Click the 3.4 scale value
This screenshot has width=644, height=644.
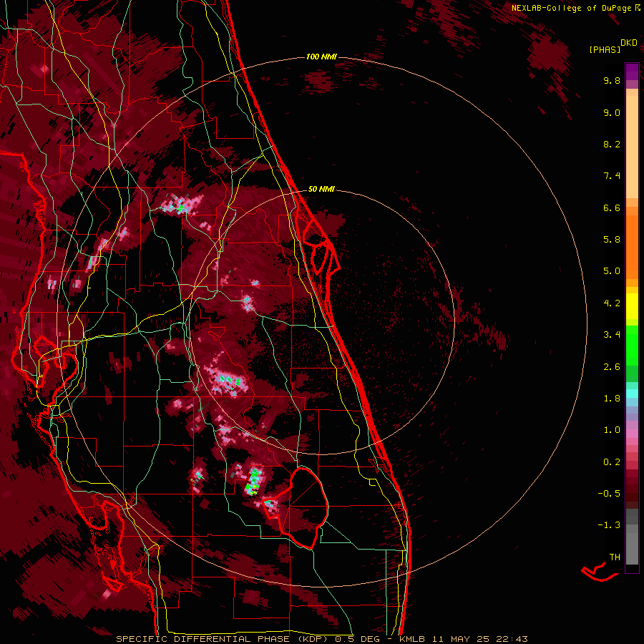(612, 335)
